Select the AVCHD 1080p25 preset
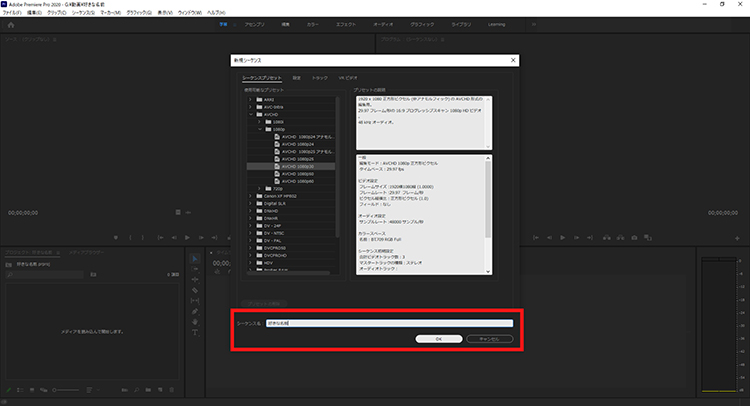The height and width of the screenshot is (406, 750). [x=298, y=159]
